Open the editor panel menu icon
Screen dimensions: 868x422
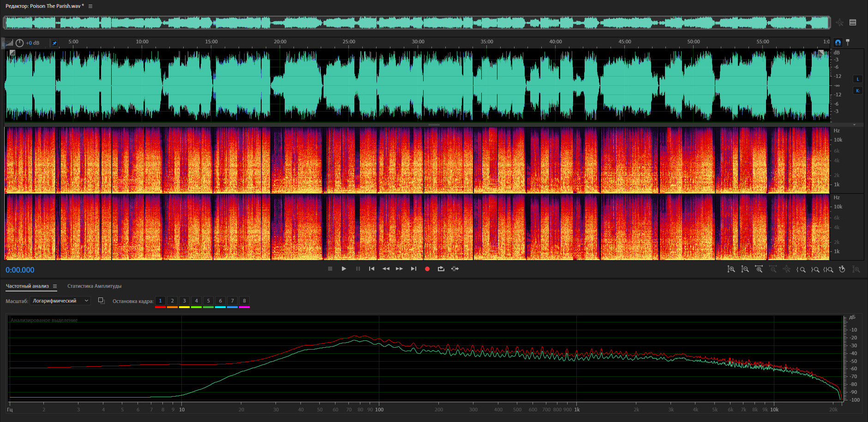pyautogui.click(x=90, y=6)
